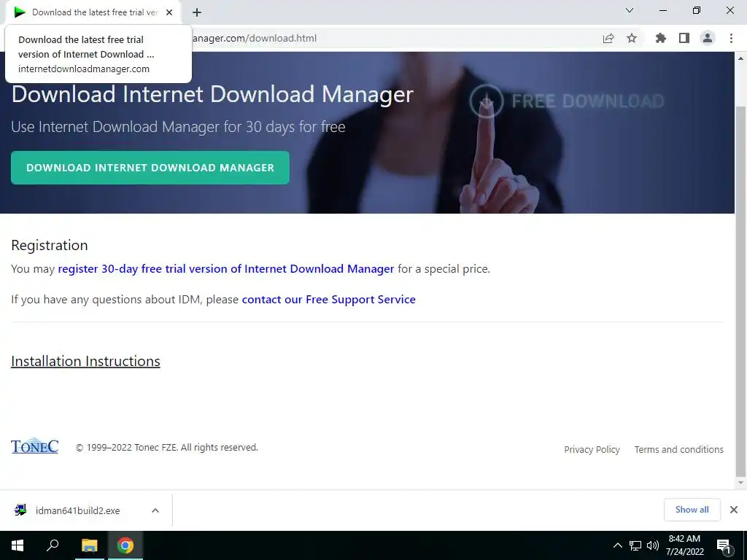
Task: Click the Registration heading text
Action: tap(50, 245)
